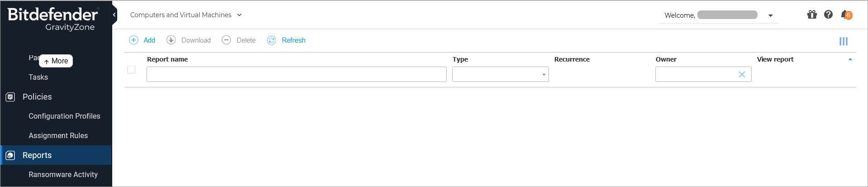Viewport: 868px width, 187px height.
Task: Collapse the left sidebar with arrow
Action: click(x=114, y=15)
